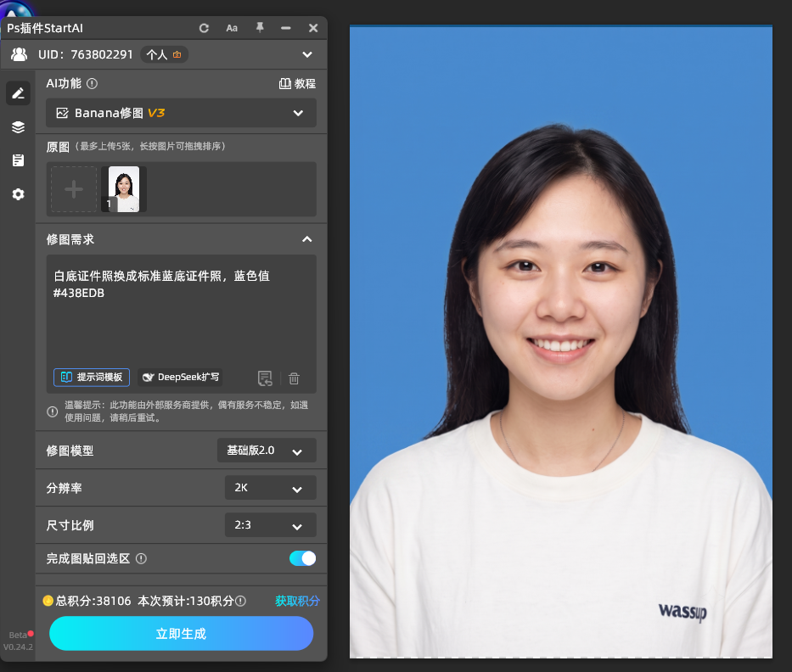
Task: Click the warning info icon beside 温馨提示
Action: click(52, 412)
